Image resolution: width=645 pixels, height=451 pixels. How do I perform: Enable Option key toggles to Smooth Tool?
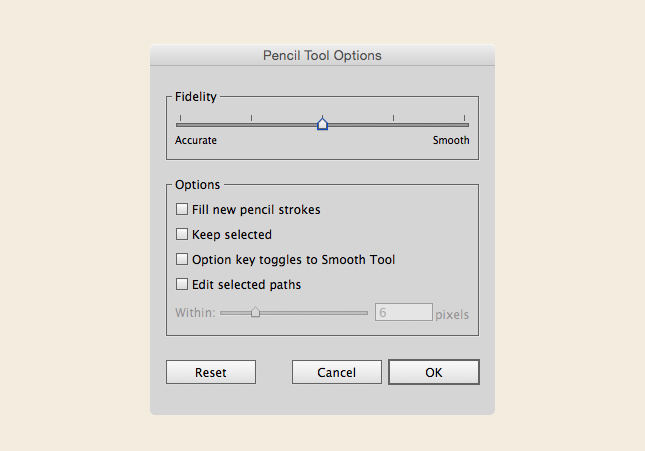click(x=182, y=259)
